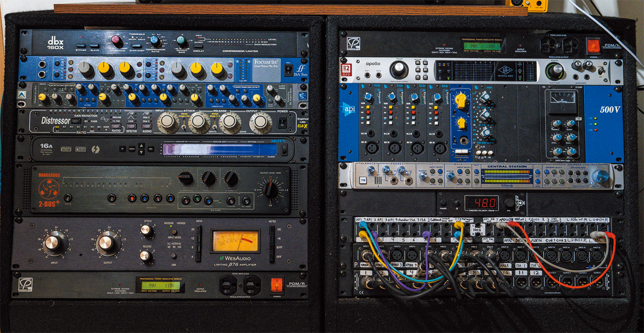Adjust the Distressor Input knob
Screen dimensions: 644x333
point(168,123)
